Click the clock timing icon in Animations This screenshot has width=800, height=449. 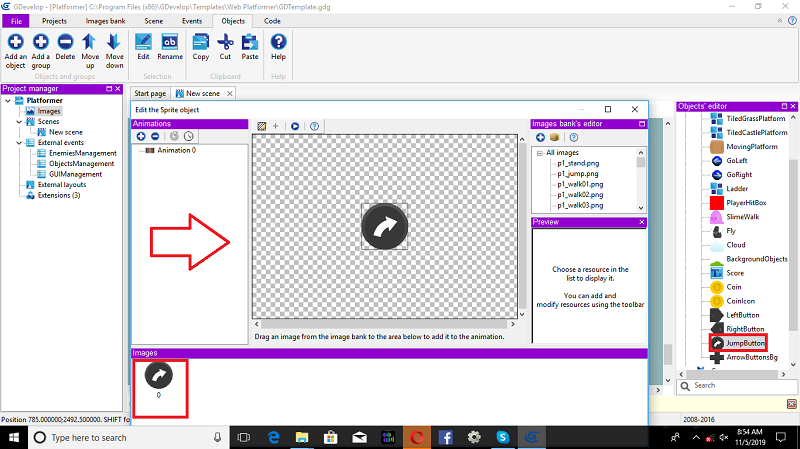189,136
